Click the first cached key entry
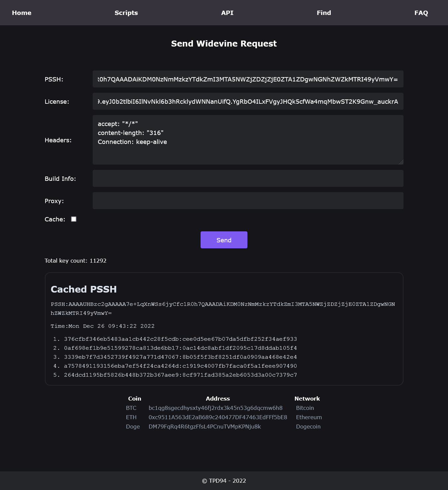The width and height of the screenshot is (448, 490). (x=180, y=339)
